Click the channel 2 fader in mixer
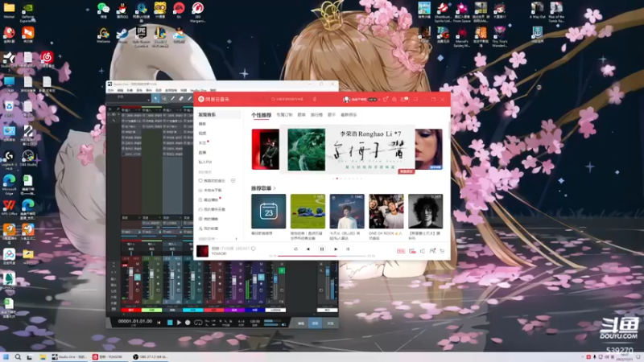 151,274
